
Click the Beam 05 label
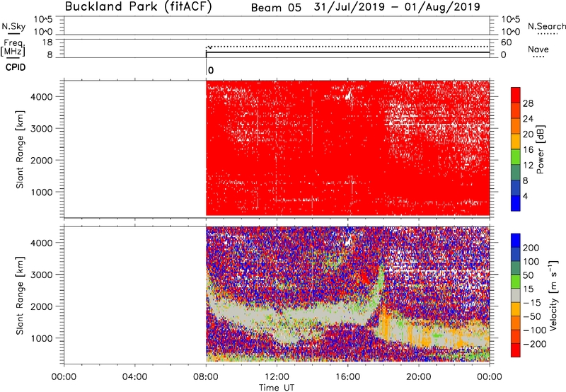pyautogui.click(x=276, y=8)
